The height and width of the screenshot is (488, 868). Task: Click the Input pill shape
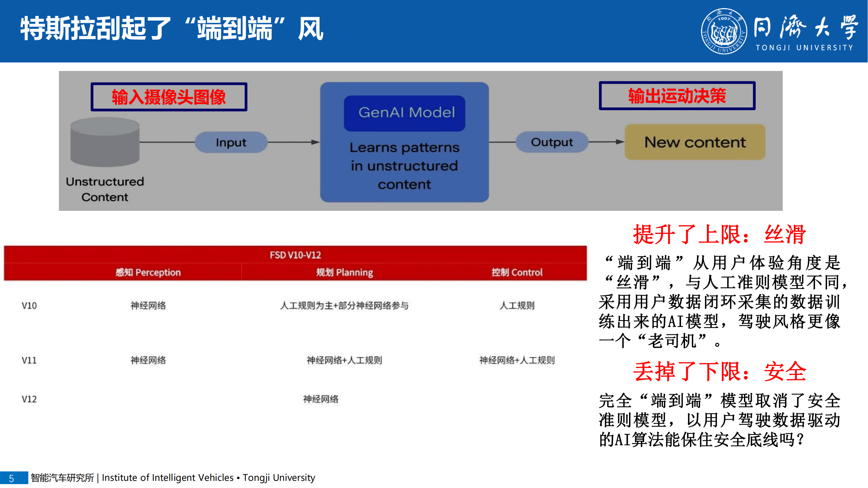click(231, 142)
